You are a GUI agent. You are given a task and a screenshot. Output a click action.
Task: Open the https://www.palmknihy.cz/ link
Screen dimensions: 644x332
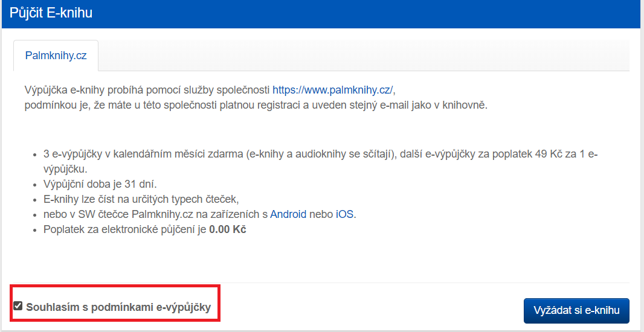click(332, 90)
